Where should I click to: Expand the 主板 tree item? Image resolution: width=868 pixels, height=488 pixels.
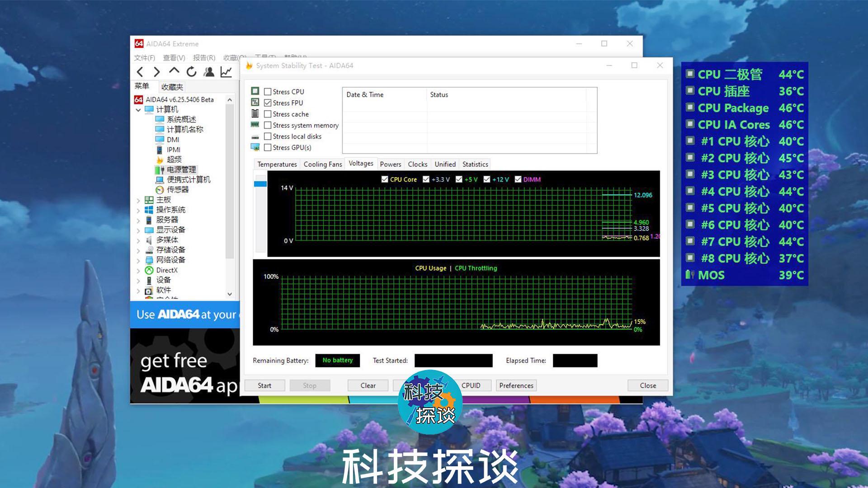coord(140,200)
